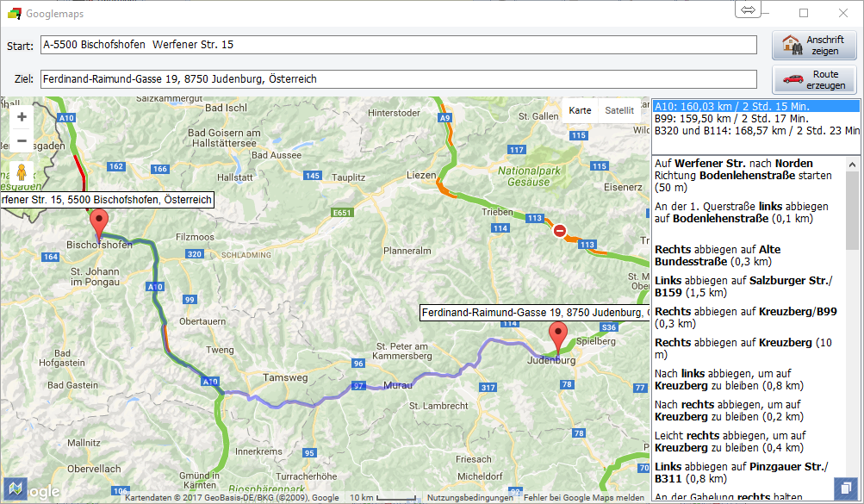
Task: Click the copy icon below the directions
Action: pyautogui.click(x=848, y=488)
